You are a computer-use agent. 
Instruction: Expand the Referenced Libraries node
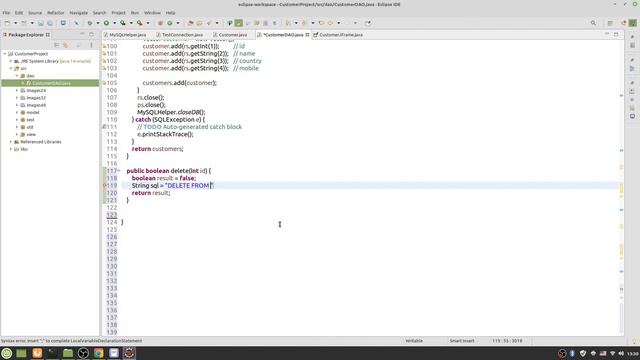[11, 142]
